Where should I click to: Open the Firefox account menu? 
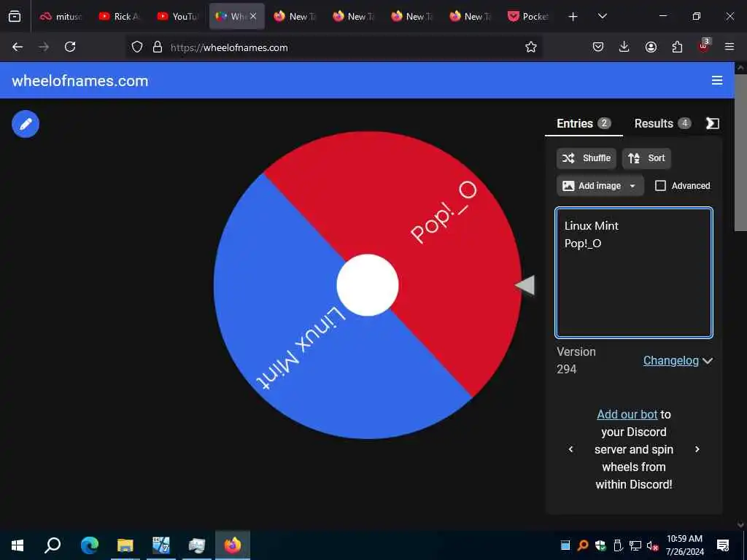click(651, 47)
